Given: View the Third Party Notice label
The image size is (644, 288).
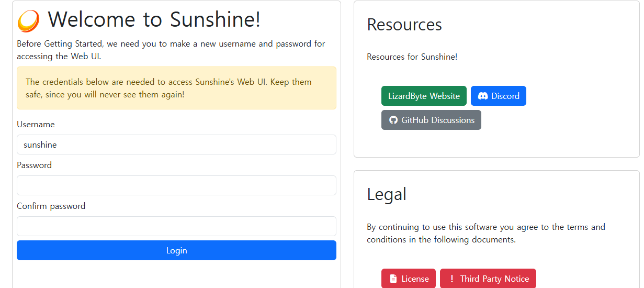Looking at the screenshot, I should coord(495,279).
